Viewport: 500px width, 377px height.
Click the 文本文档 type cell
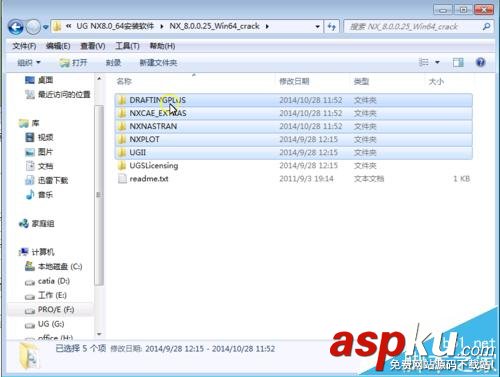pyautogui.click(x=369, y=179)
